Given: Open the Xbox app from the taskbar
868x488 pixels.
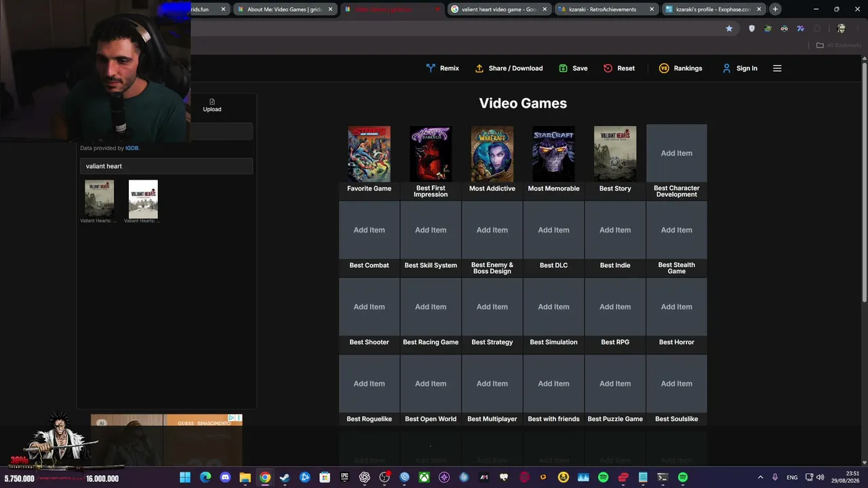Looking at the screenshot, I should pos(424,477).
